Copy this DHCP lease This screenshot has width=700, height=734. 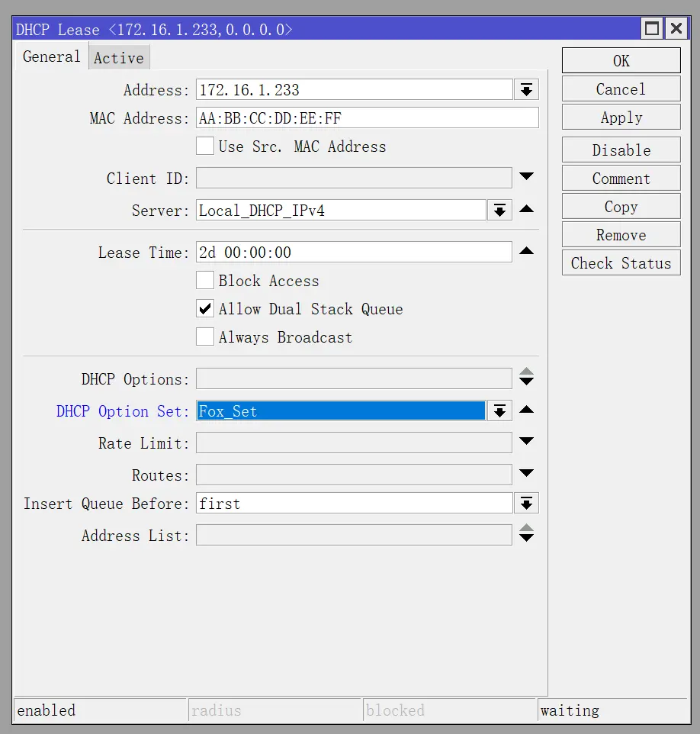[x=621, y=207]
